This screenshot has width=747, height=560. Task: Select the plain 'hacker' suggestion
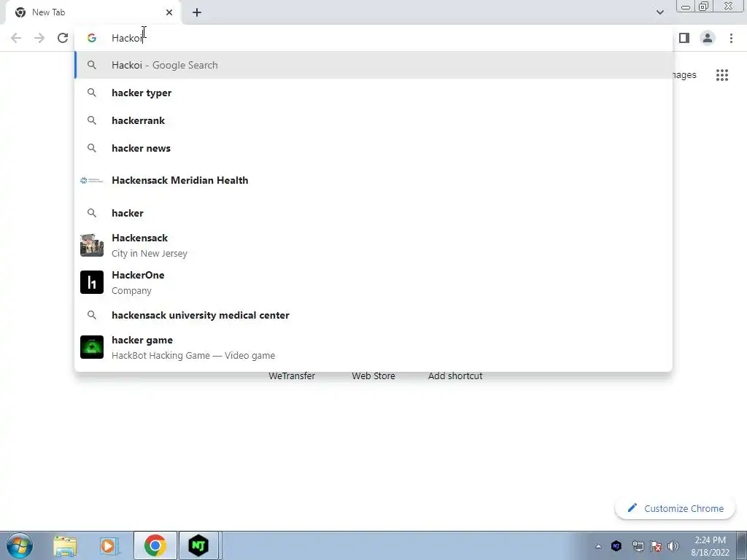pyautogui.click(x=373, y=213)
